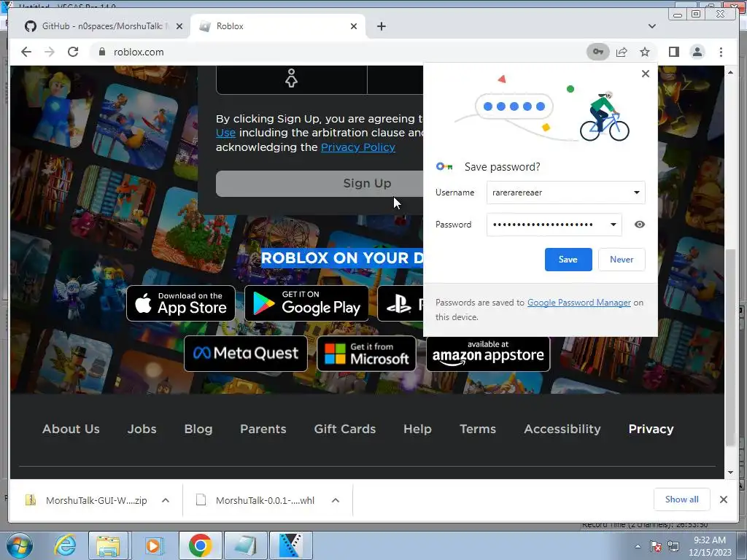The width and height of the screenshot is (747, 560).
Task: Open the Accessibility footer link
Action: coord(562,429)
